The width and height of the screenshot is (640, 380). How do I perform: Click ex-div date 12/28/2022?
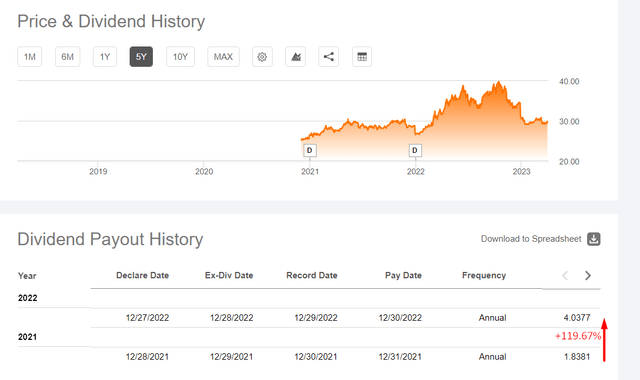(231, 318)
